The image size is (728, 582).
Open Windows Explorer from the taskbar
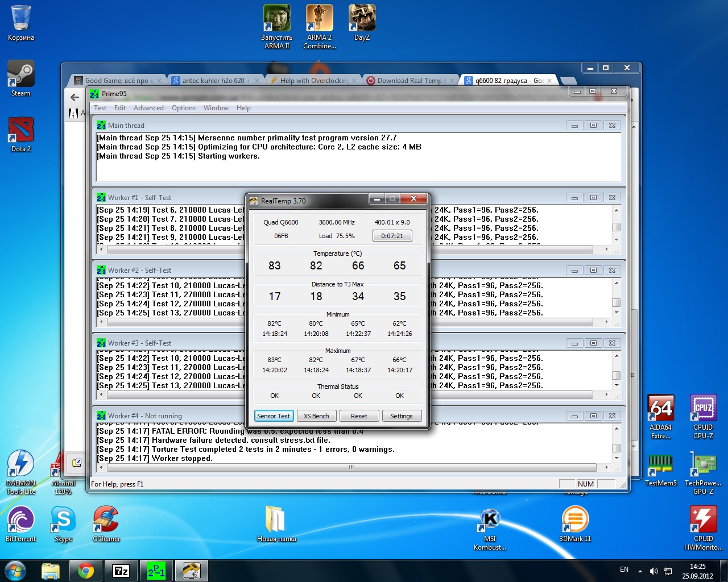click(x=51, y=571)
